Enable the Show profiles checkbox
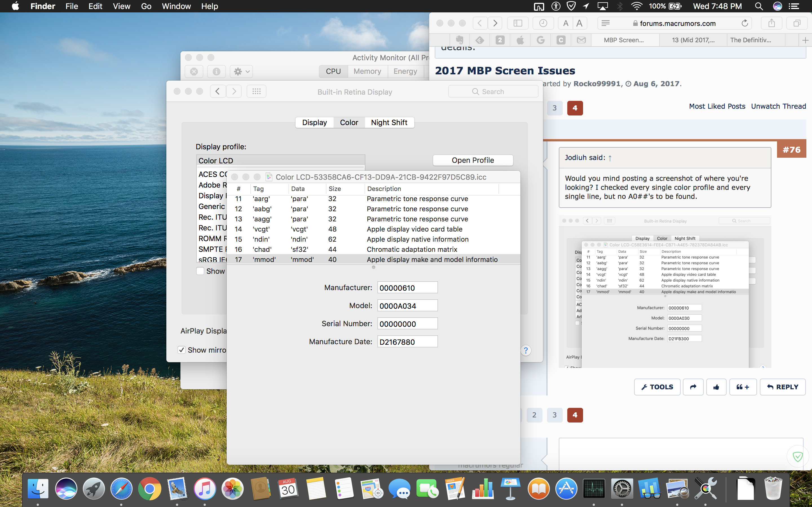This screenshot has height=507, width=812. 200,271
